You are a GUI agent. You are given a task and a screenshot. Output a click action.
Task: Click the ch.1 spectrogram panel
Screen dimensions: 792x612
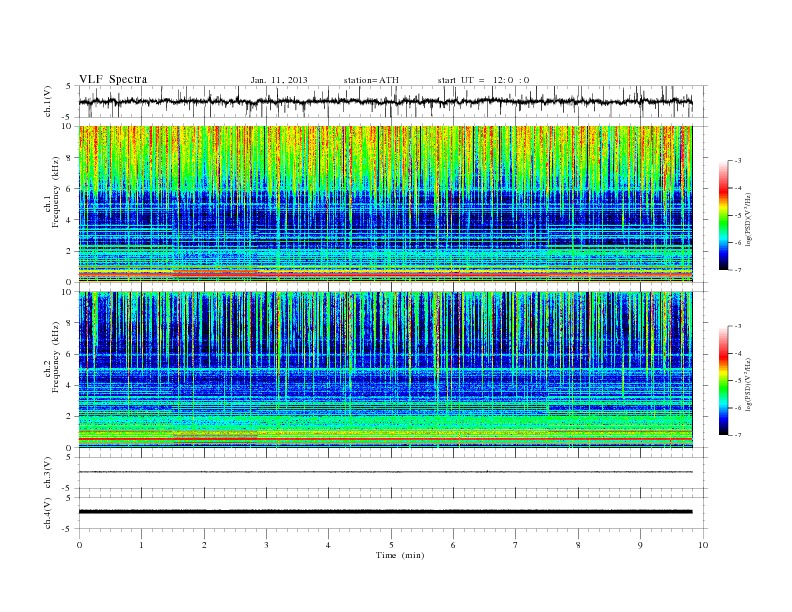click(385, 204)
